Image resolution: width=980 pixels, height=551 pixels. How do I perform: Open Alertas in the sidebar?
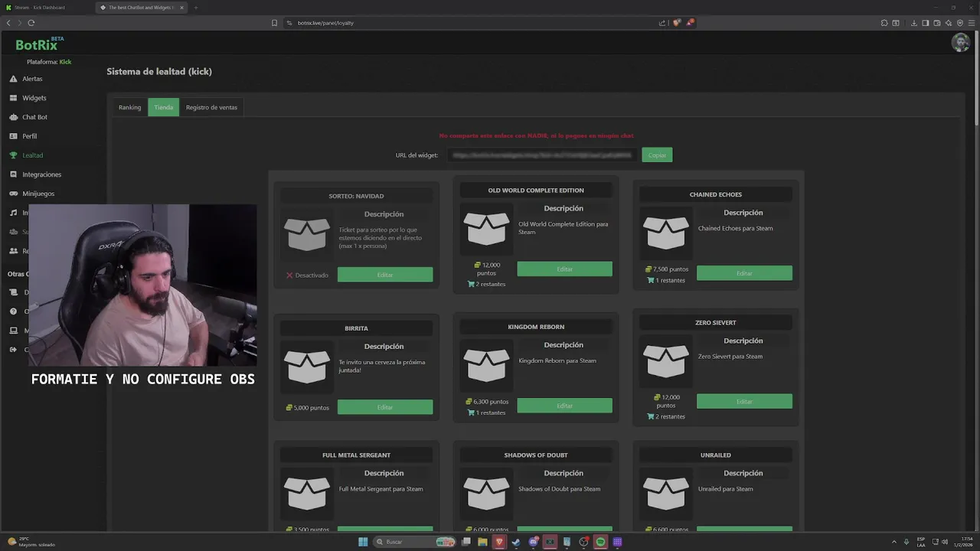tap(26, 79)
